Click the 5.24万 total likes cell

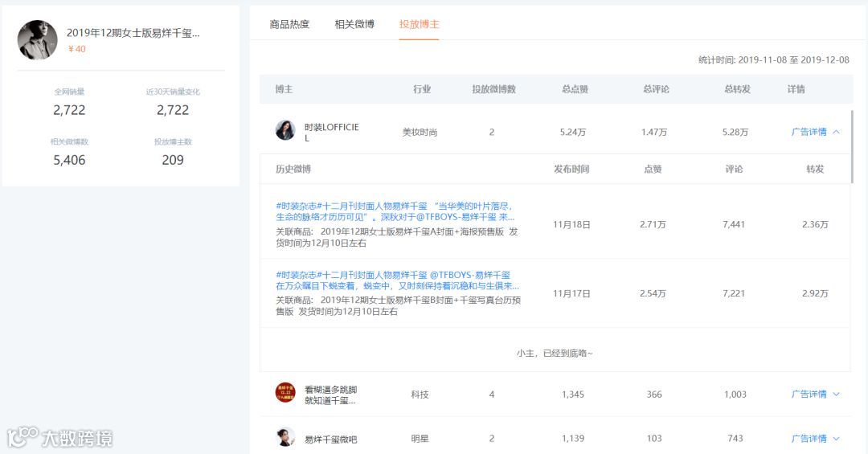[x=573, y=133]
